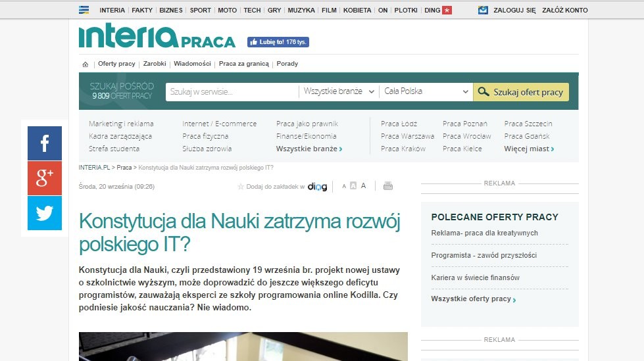Open the Oferty pracy section
Image resolution: width=644 pixels, height=361 pixels.
(x=116, y=64)
